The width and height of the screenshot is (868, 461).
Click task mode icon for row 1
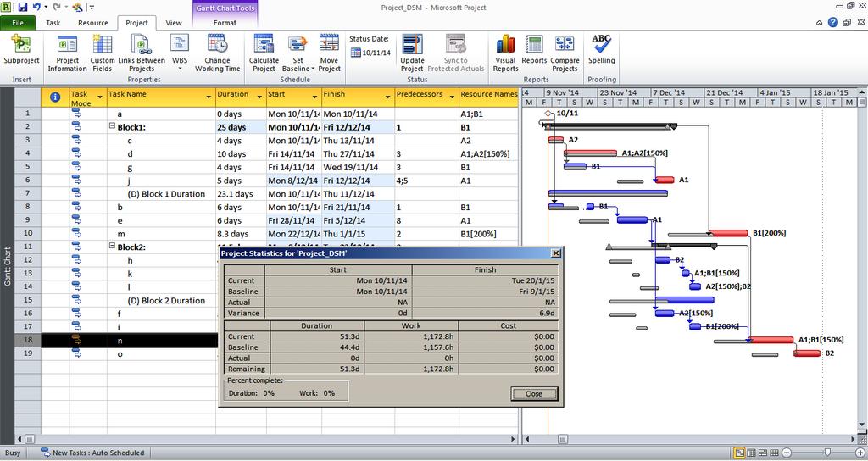75,114
